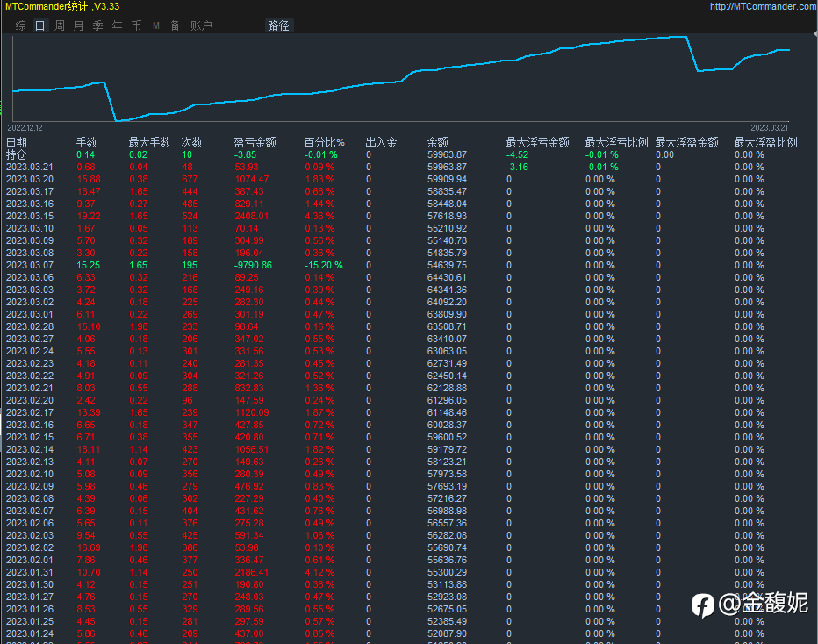
Task: Open the 备 notes tab
Action: tap(176, 25)
